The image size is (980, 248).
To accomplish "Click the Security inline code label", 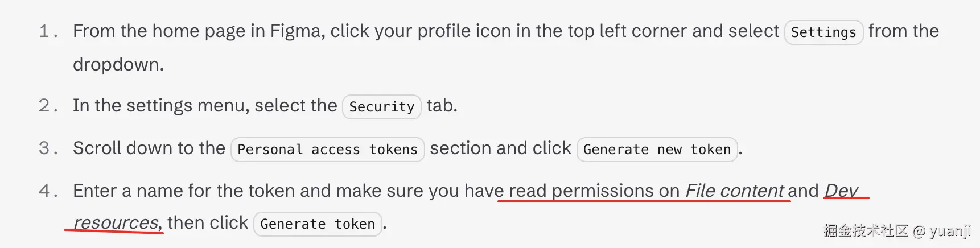I will click(381, 106).
